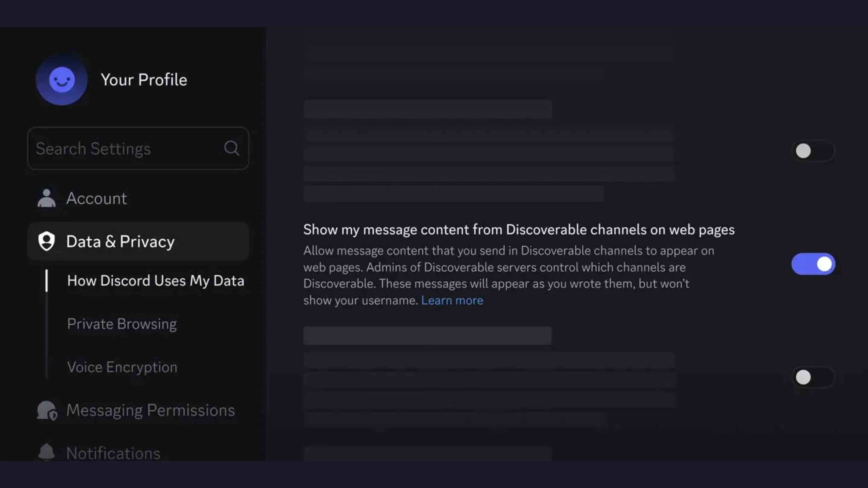The width and height of the screenshot is (868, 488).
Task: Open Voice Encryption subsection
Action: pos(122,367)
